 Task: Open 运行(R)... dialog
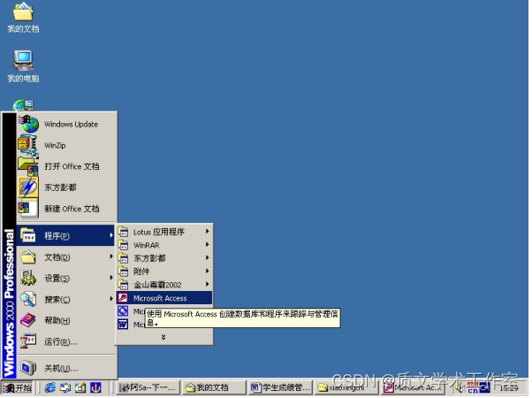[x=66, y=341]
